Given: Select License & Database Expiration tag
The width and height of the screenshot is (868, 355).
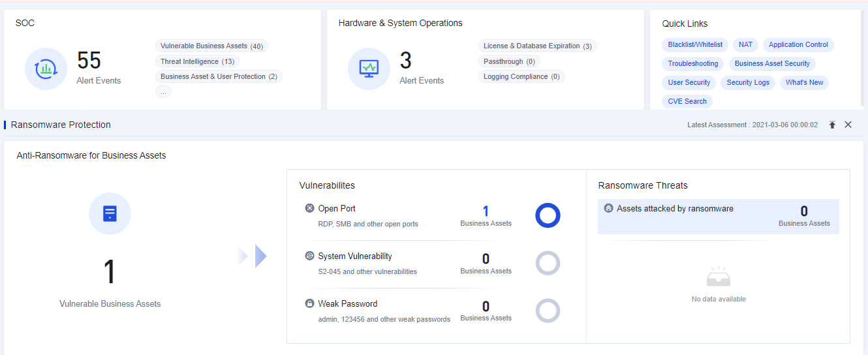Looking at the screenshot, I should coord(537,46).
